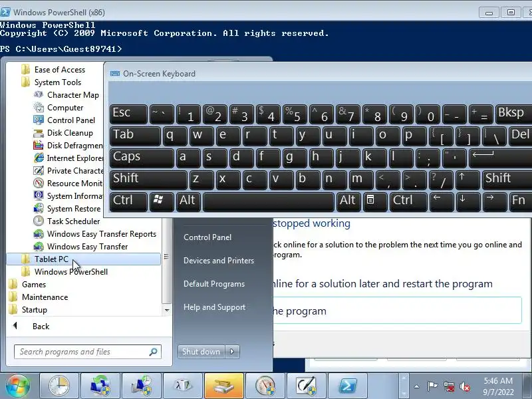Open Internet Explorer (No Add-ons) entry
The image size is (532, 399).
(x=68, y=158)
